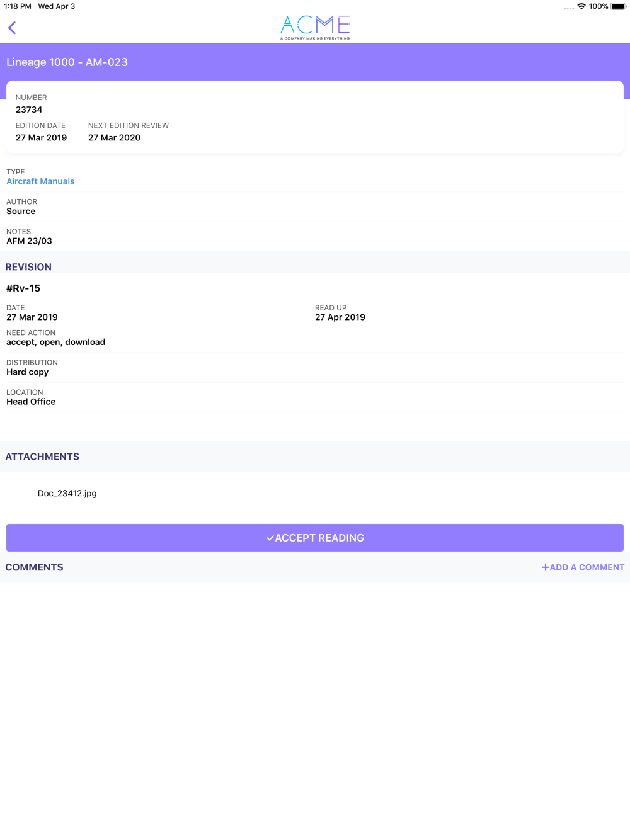630x840 pixels.
Task: Click the plus icon beside Add a Comment
Action: click(545, 567)
